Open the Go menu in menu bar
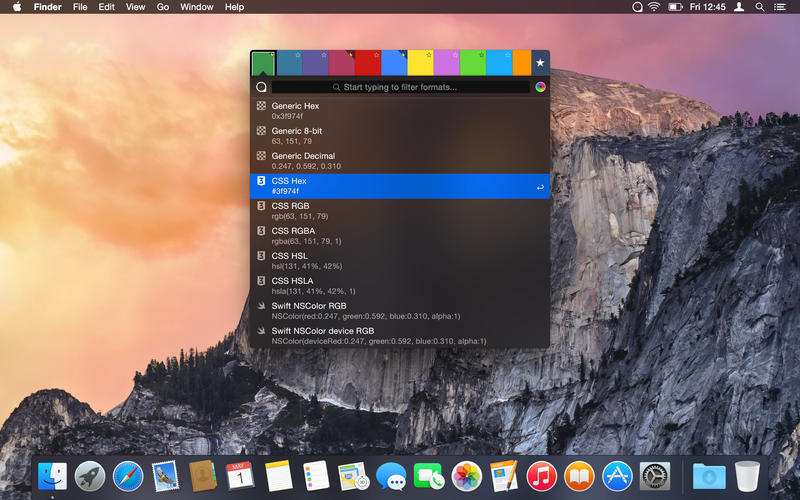Screen dimensions: 800x500 point(163,7)
